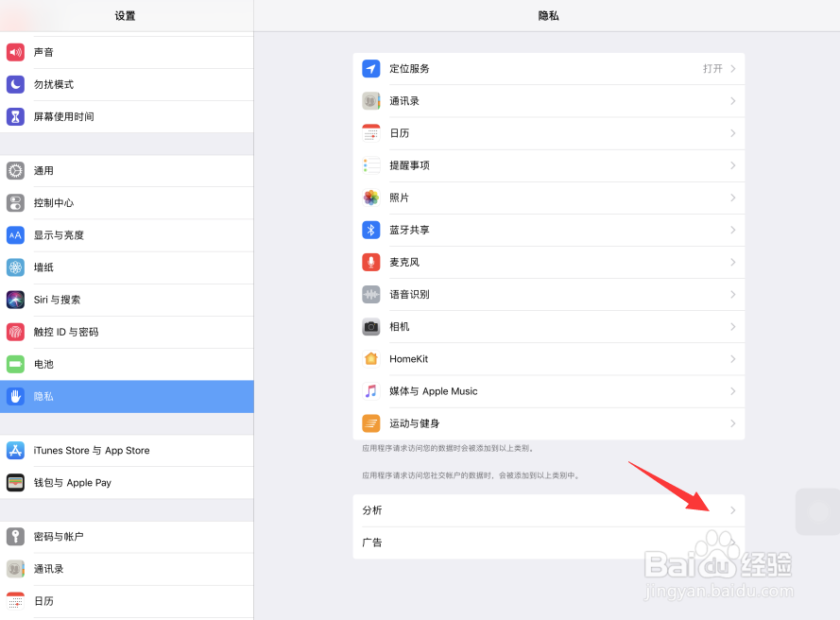Expand the 分析 row chevron
840x620 pixels.
click(x=733, y=510)
